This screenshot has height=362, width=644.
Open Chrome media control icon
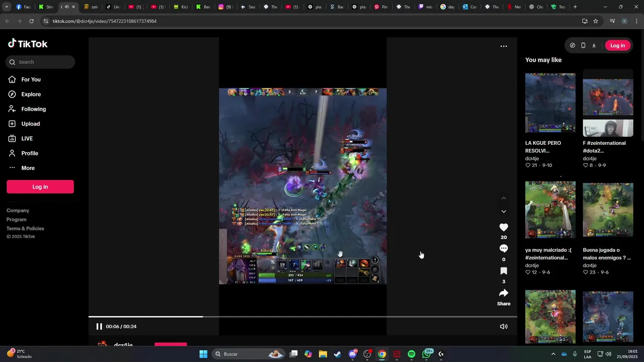612,21
